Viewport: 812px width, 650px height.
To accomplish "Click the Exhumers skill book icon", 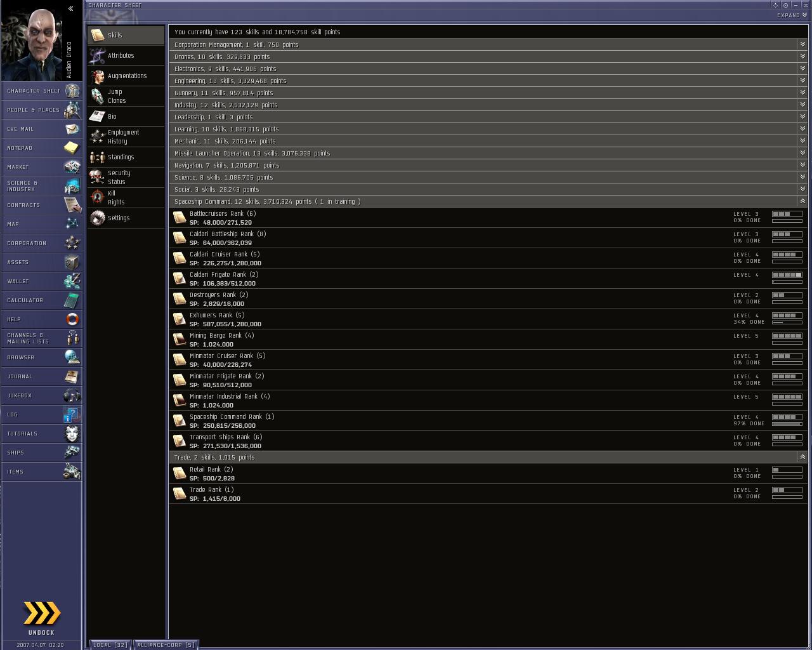I will [180, 319].
